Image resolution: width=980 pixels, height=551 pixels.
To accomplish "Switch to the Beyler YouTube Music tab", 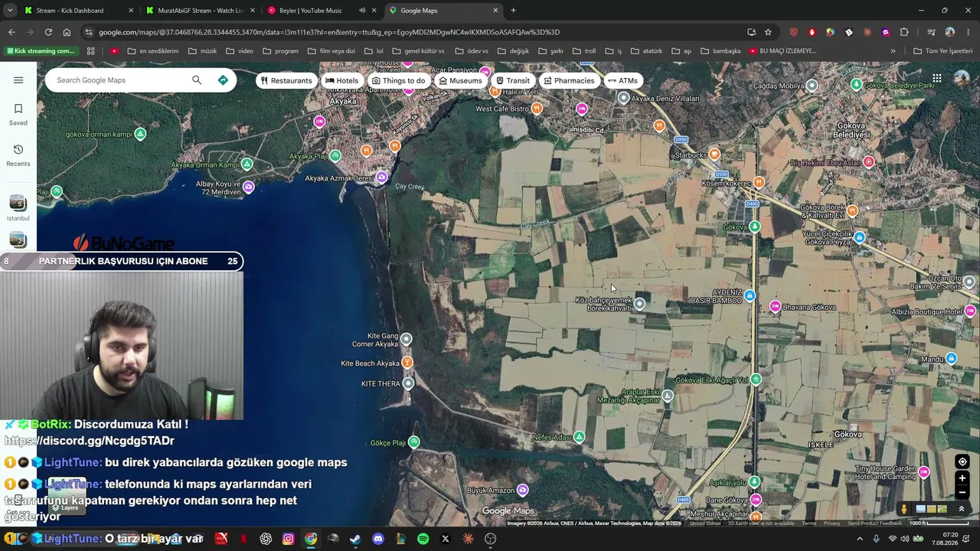I will 310,11.
